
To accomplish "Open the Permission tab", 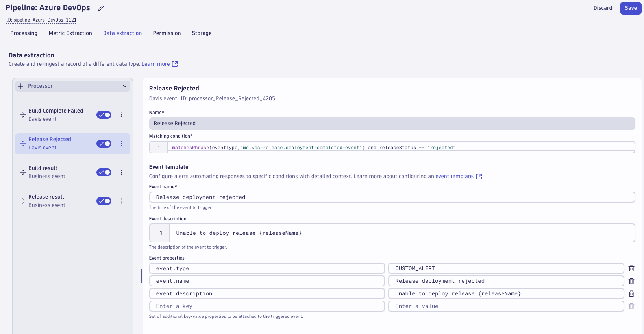I will (167, 33).
